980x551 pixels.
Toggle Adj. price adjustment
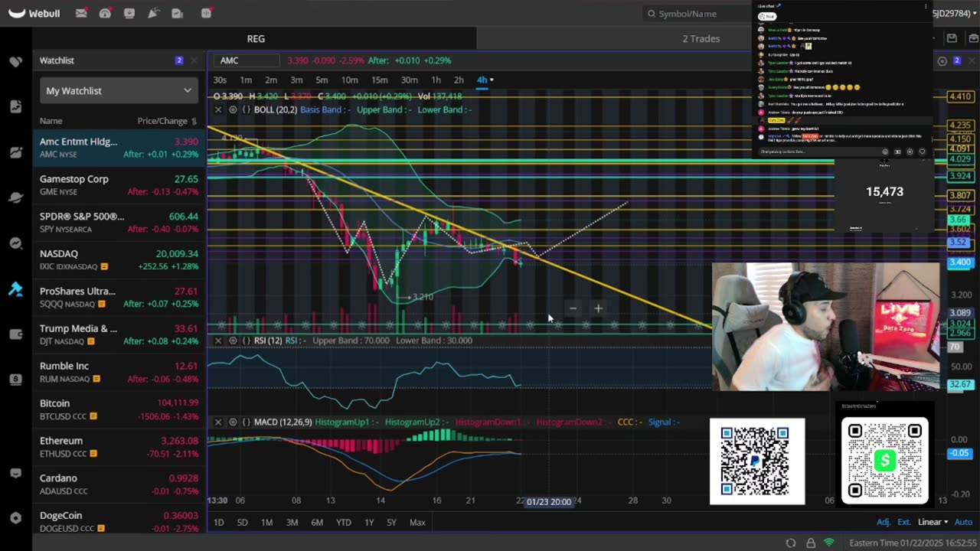point(884,522)
